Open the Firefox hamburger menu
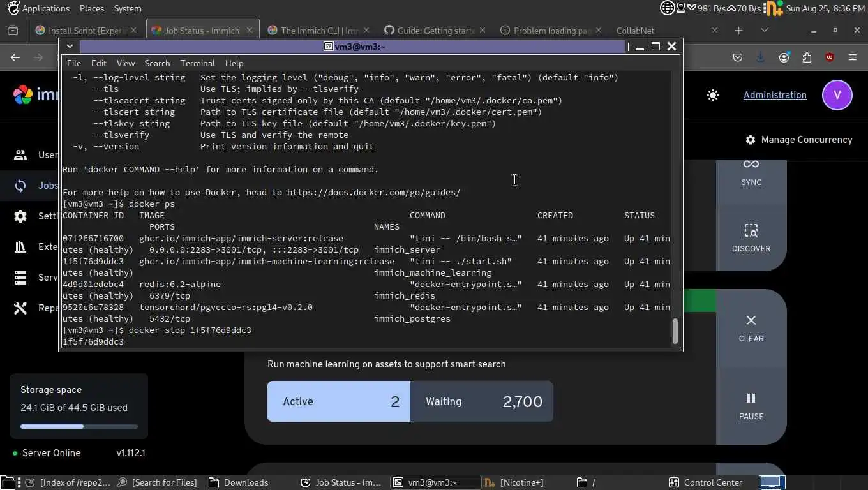 tap(853, 57)
